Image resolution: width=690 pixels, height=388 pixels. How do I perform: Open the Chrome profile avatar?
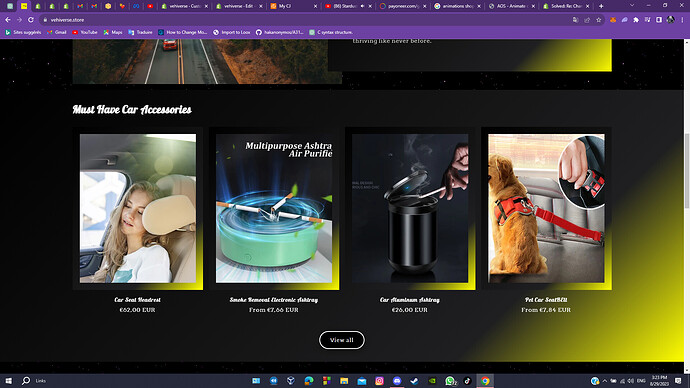671,20
